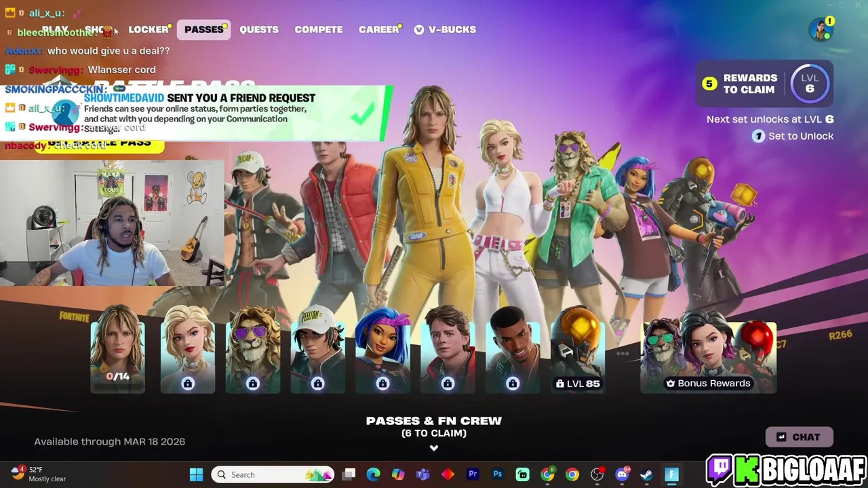
Task: Open Adobe Photoshop from taskbar
Action: (x=498, y=474)
